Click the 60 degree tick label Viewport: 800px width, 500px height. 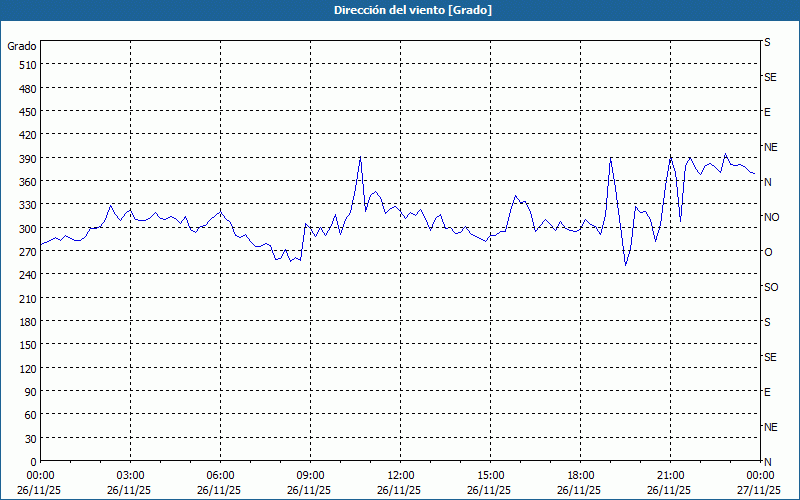coord(31,415)
